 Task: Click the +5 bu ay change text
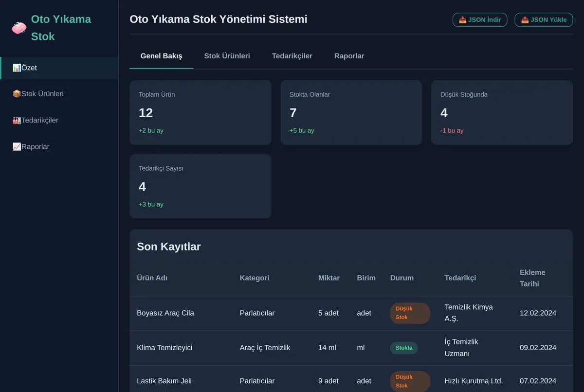tap(302, 131)
